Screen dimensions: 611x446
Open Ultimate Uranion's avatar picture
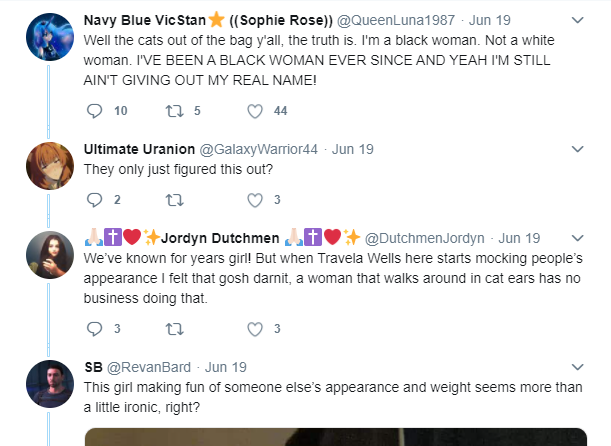click(x=50, y=166)
